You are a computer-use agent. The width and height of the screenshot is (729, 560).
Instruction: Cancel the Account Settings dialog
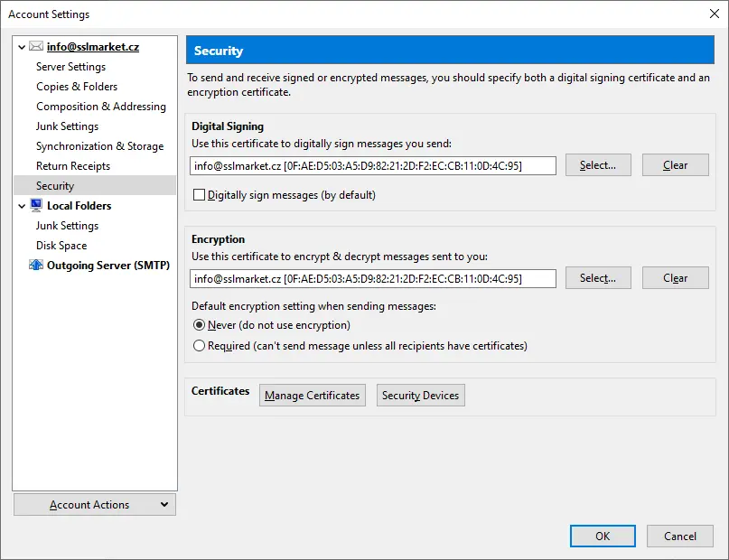coord(679,537)
